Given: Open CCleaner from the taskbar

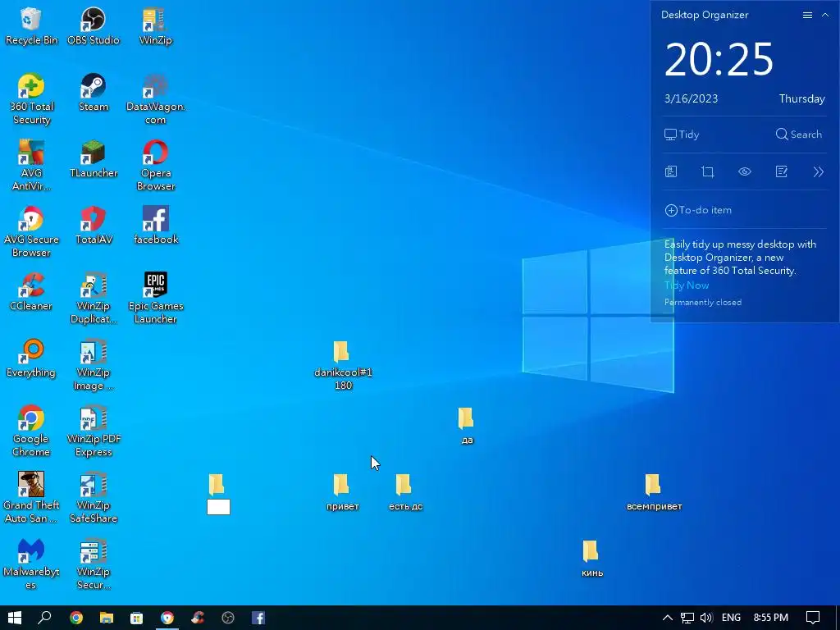Looking at the screenshot, I should (198, 618).
